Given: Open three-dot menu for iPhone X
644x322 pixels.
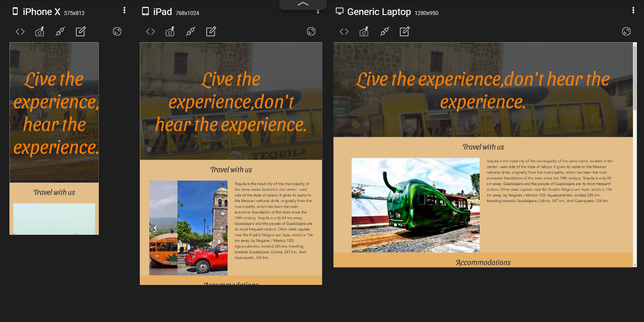Looking at the screenshot, I should 124,10.
